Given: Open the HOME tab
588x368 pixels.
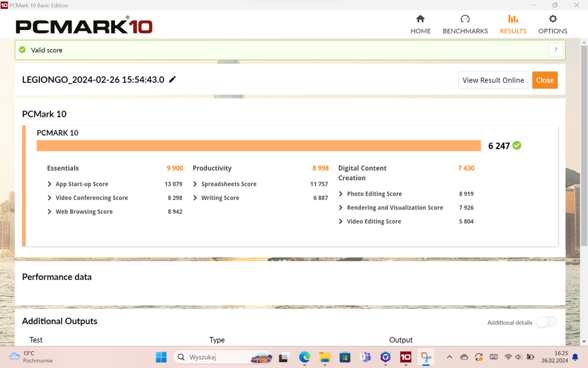Looking at the screenshot, I should tap(421, 25).
